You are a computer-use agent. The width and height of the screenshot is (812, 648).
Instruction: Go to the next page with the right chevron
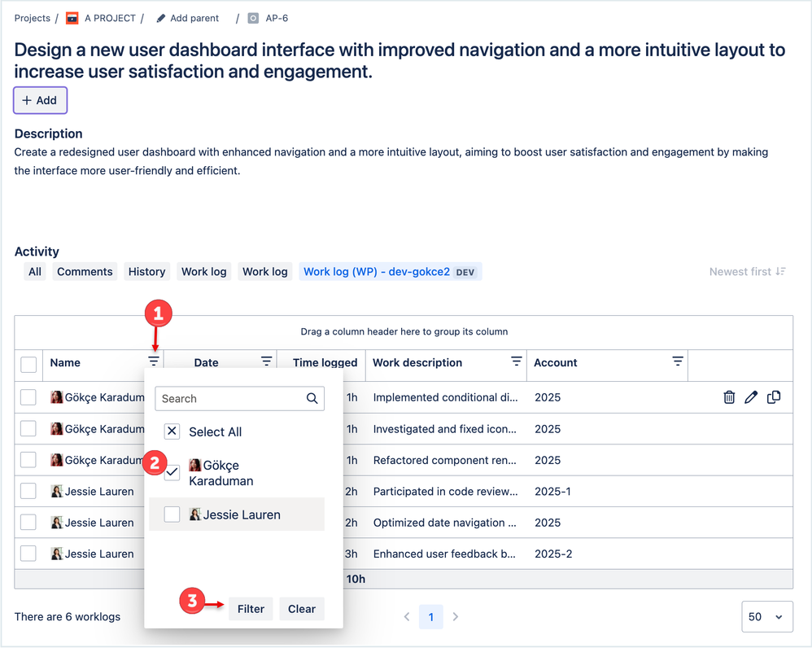[x=455, y=616]
